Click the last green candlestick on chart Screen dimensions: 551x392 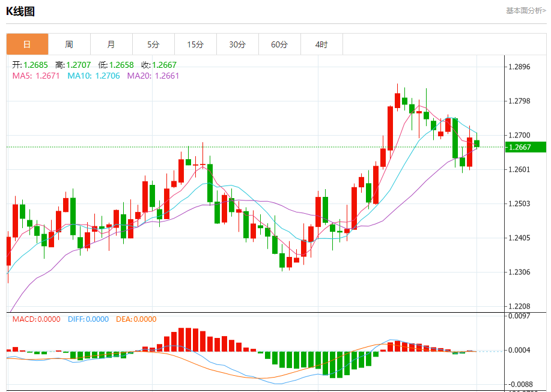coord(477,143)
